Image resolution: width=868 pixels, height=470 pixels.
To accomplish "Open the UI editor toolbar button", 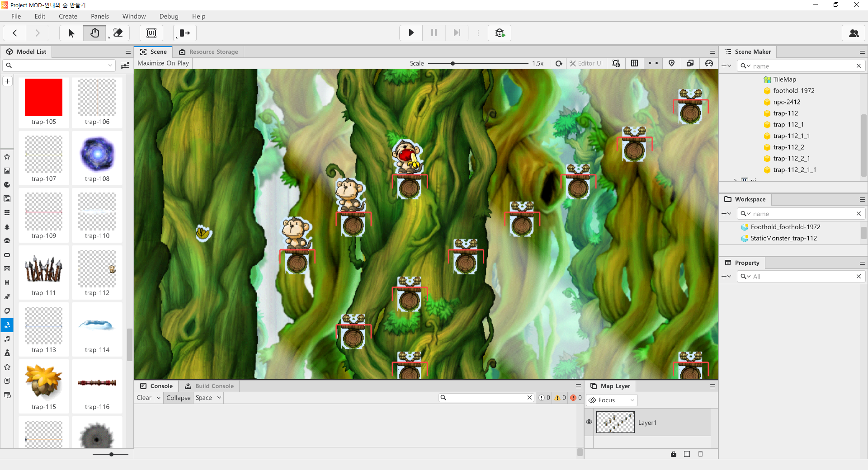I will 151,33.
